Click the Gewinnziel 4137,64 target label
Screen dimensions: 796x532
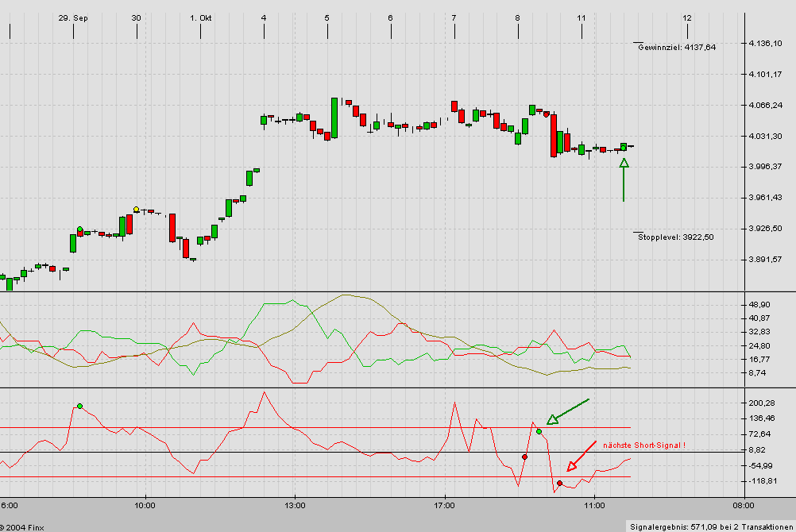coord(676,48)
